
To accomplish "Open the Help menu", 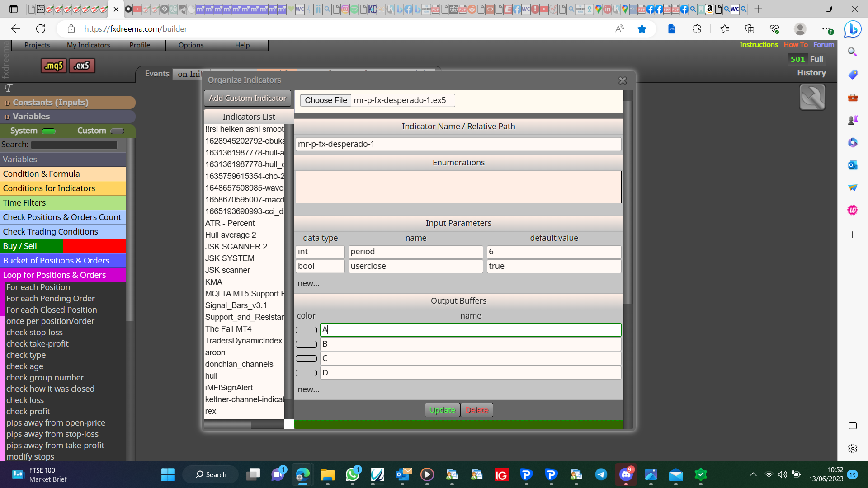I will click(242, 45).
